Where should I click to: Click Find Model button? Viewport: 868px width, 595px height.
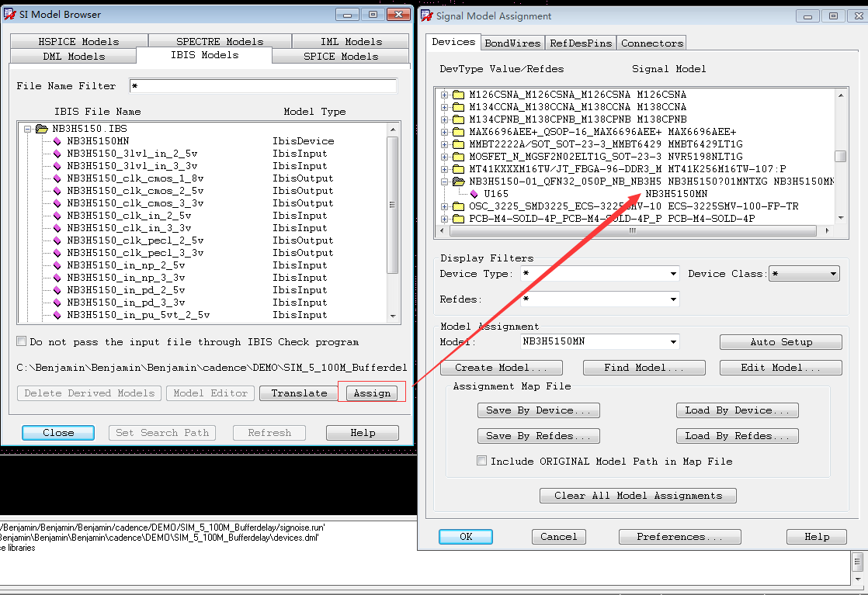644,368
